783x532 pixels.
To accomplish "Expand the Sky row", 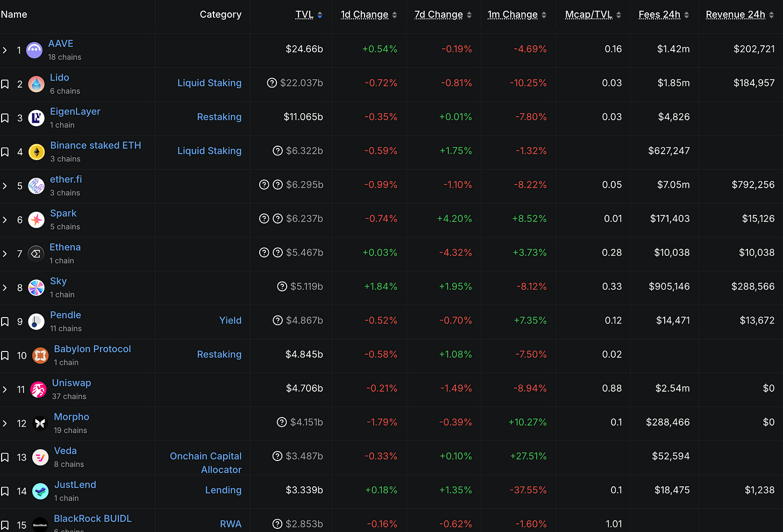I will [5, 288].
